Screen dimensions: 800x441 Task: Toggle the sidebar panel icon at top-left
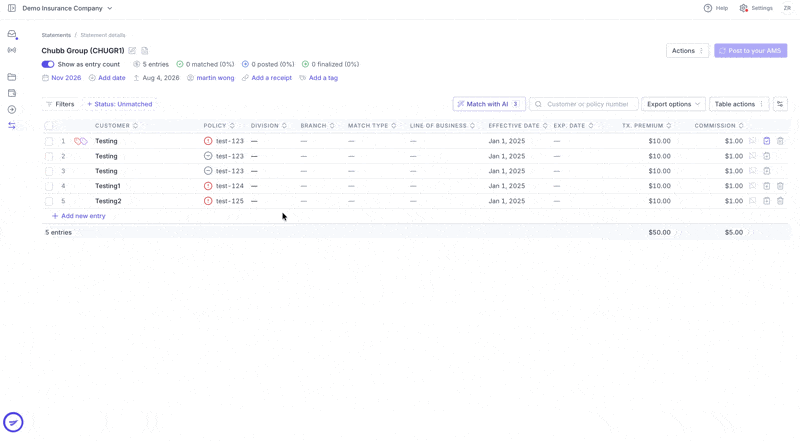[x=12, y=8]
